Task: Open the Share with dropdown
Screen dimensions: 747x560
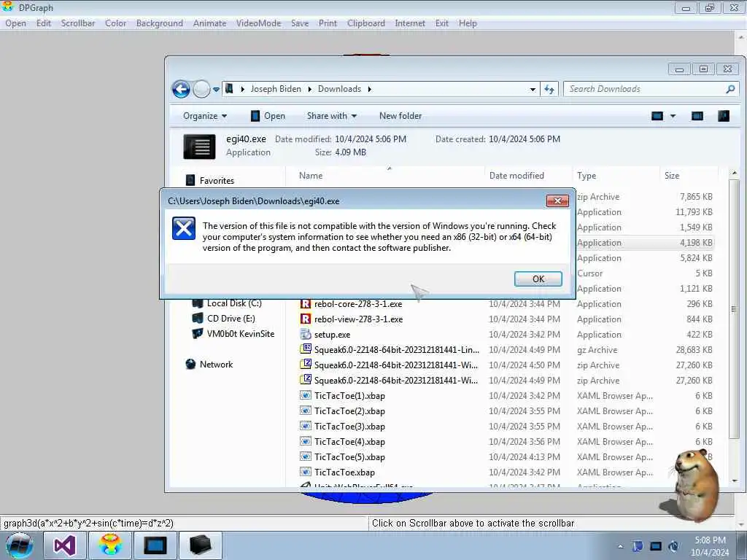Action: click(332, 116)
